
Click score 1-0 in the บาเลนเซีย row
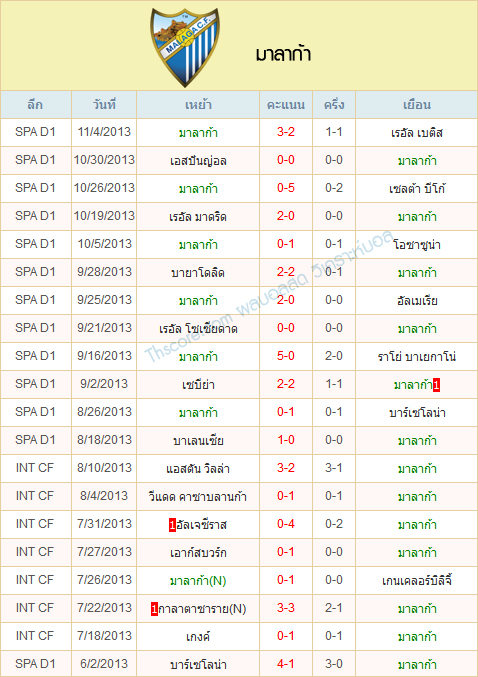(286, 440)
